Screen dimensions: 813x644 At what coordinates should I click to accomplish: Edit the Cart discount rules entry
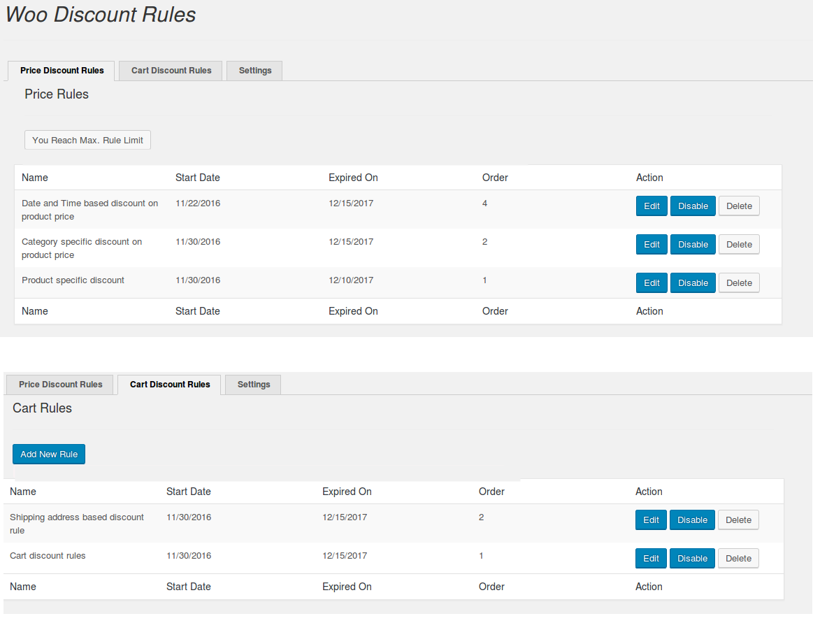click(651, 559)
